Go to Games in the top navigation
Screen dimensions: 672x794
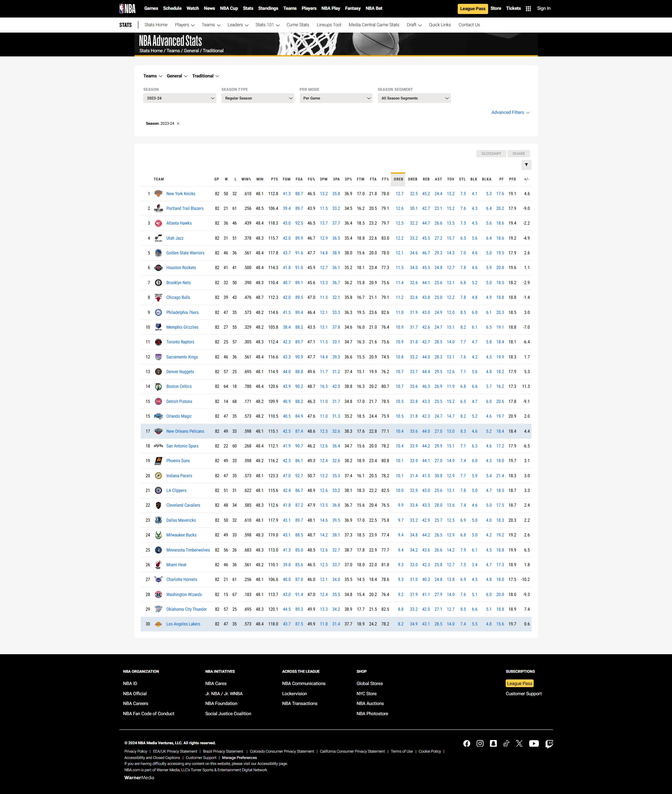pos(151,8)
